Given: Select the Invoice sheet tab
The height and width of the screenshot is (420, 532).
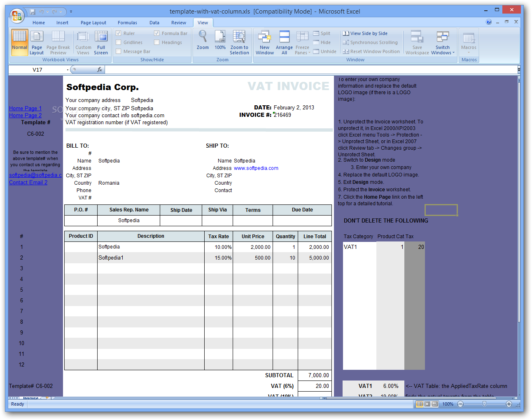Looking at the screenshot, I should coord(31,398).
